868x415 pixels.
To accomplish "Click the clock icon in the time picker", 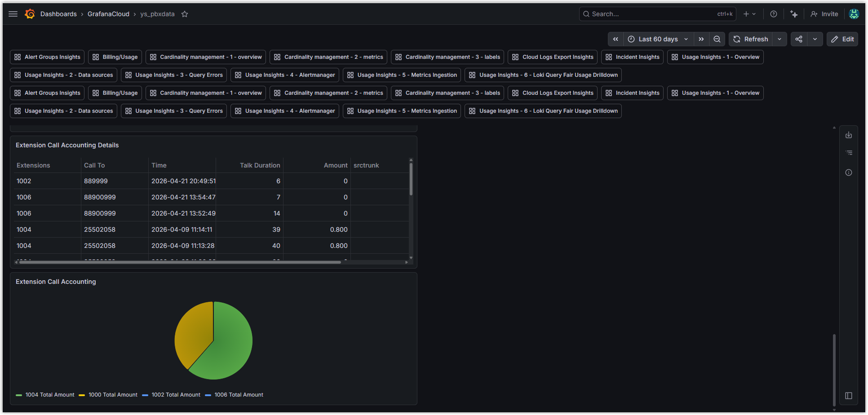I will (x=631, y=39).
